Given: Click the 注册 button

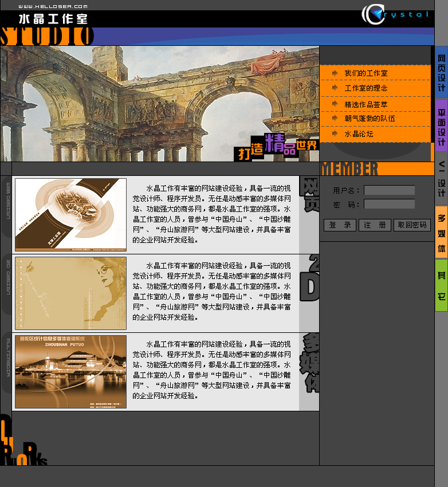Looking at the screenshot, I should [x=375, y=225].
